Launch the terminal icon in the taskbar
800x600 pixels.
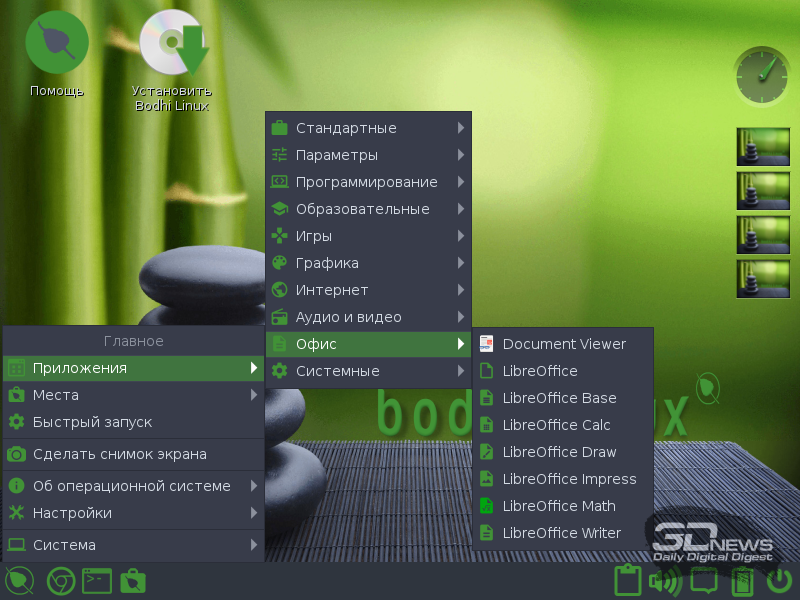(x=97, y=581)
